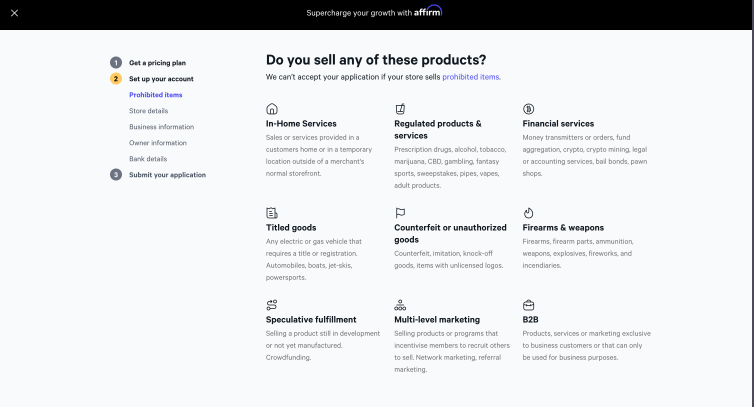Go to Prohibited items sub-step

point(155,95)
